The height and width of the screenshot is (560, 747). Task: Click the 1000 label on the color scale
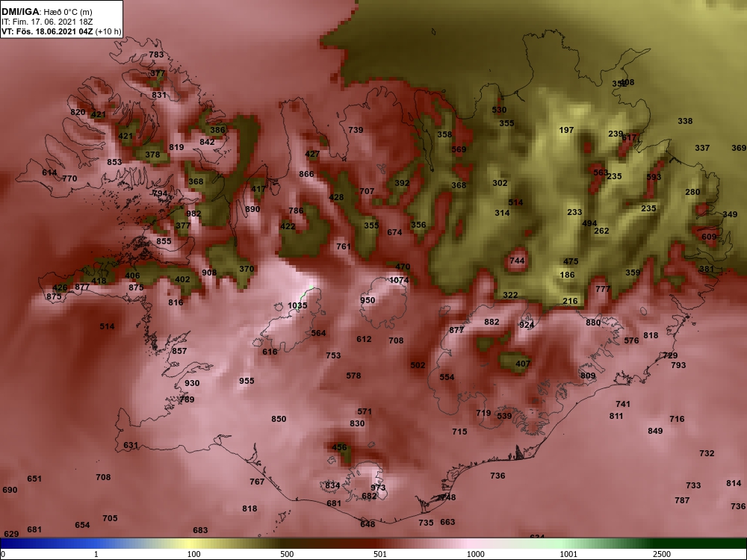click(475, 554)
